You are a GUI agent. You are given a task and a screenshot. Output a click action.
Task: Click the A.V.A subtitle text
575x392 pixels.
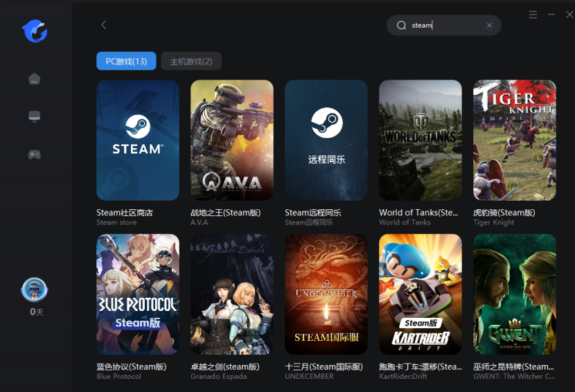coord(199,222)
